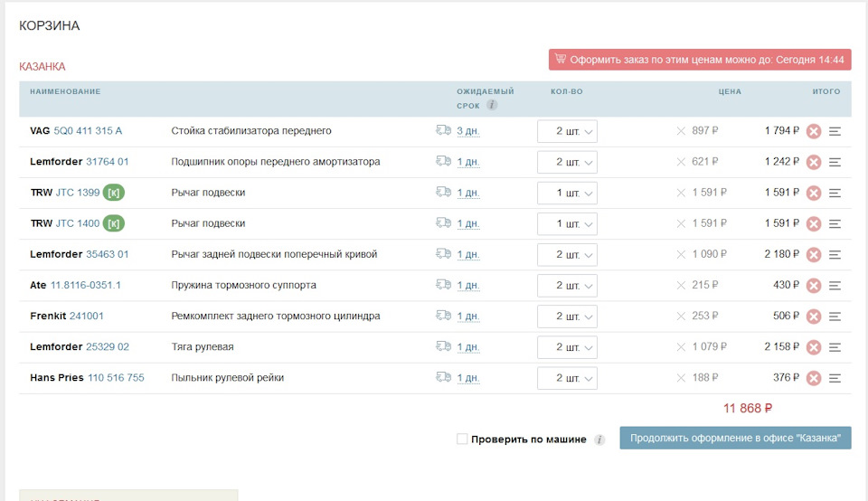The height and width of the screenshot is (501, 868).
Task: Open row menu for Lemforder 35463 01
Action: click(835, 255)
